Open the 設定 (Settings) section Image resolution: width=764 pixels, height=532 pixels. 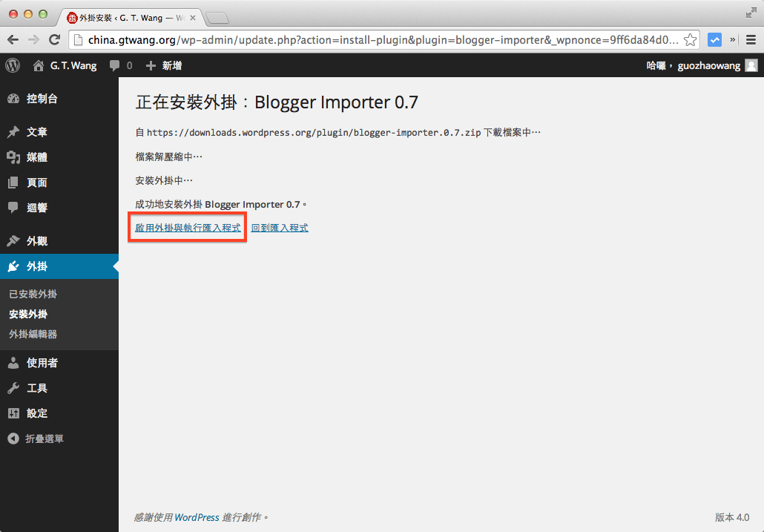33,413
